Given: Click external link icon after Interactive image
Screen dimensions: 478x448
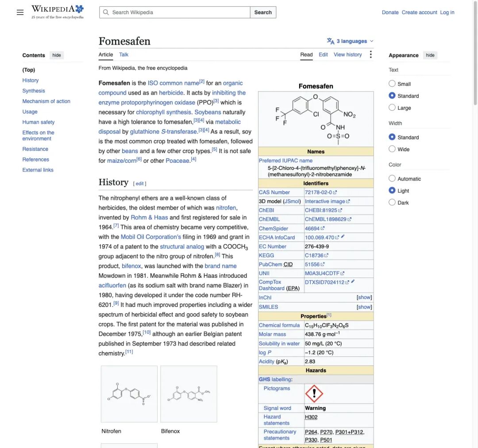Looking at the screenshot, I should click(x=348, y=201).
